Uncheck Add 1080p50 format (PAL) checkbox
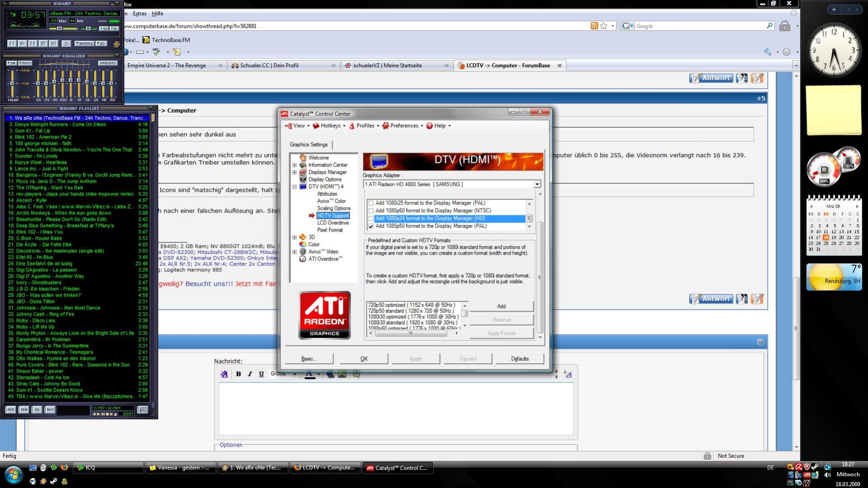This screenshot has width=868, height=488. pyautogui.click(x=371, y=226)
